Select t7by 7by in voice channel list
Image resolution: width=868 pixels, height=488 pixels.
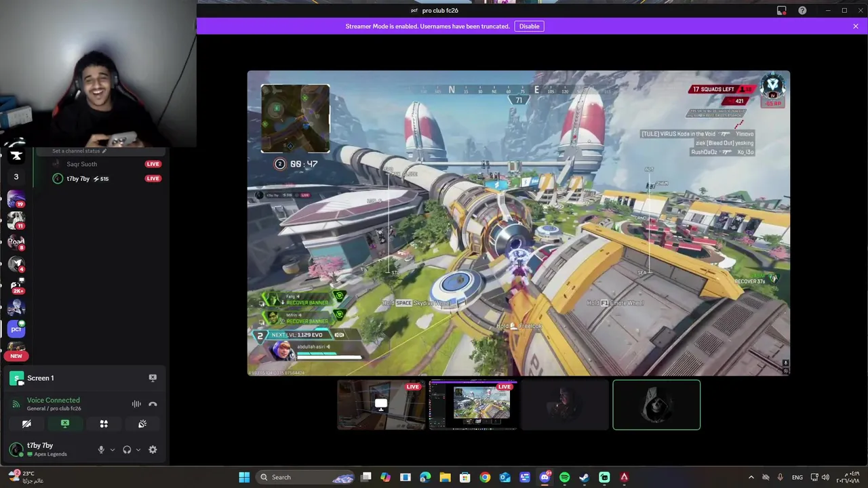pyautogui.click(x=78, y=178)
